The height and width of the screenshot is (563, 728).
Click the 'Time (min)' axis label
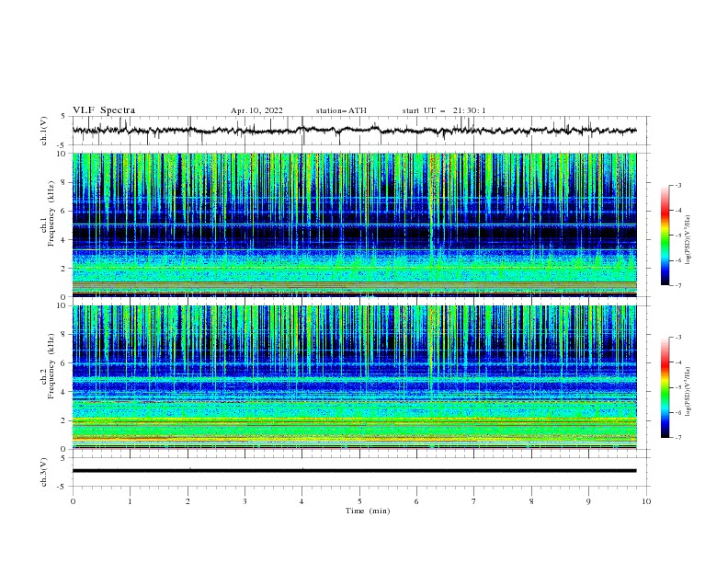pos(368,511)
